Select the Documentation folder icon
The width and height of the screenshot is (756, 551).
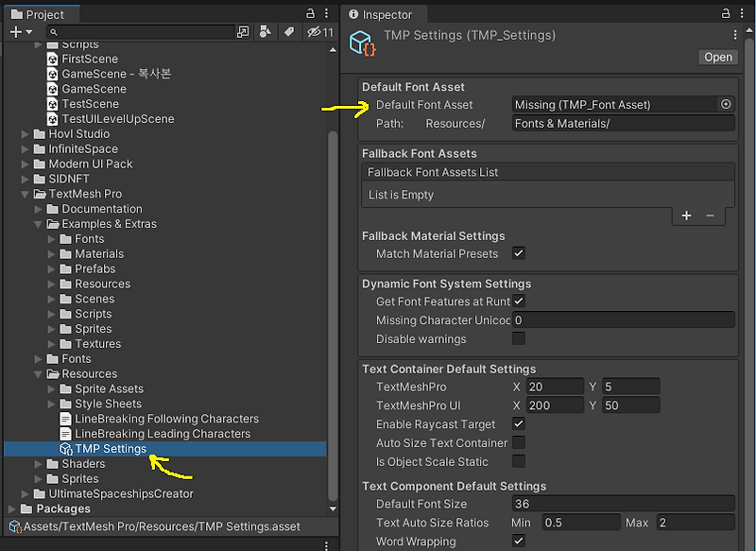(x=53, y=209)
